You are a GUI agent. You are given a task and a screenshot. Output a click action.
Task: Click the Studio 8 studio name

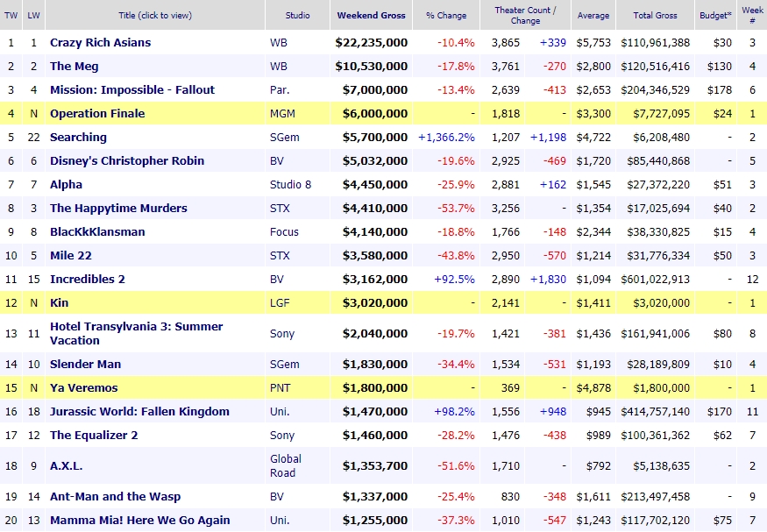click(290, 184)
